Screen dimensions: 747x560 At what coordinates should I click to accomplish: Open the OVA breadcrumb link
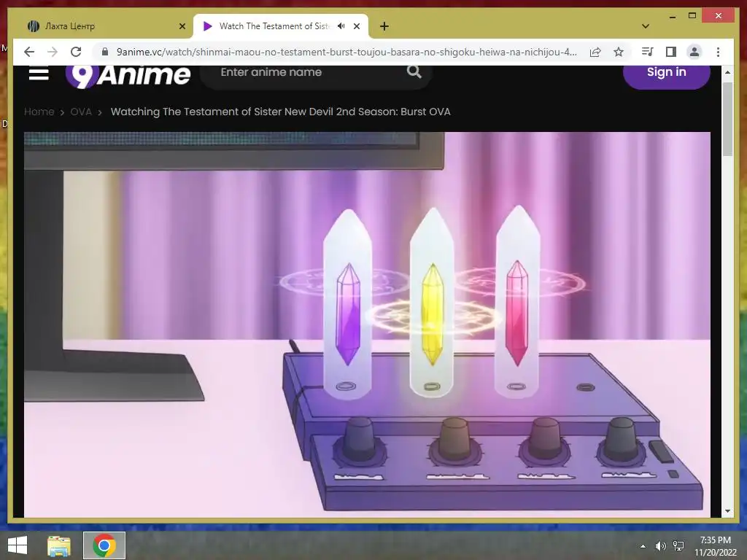(x=81, y=112)
